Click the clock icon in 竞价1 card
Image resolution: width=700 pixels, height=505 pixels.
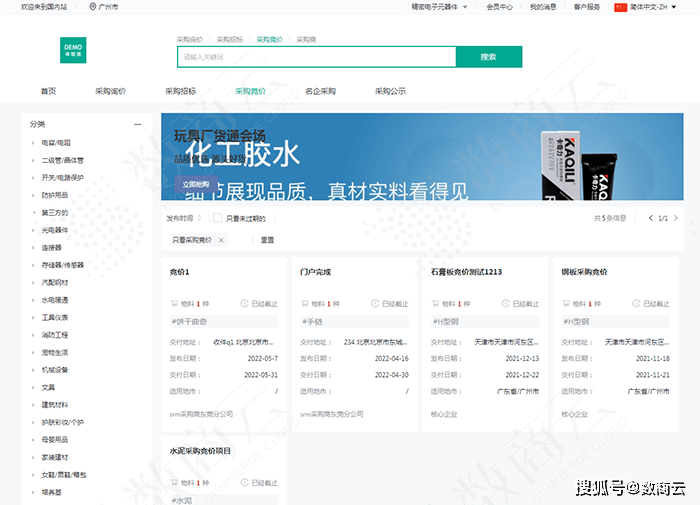244,304
